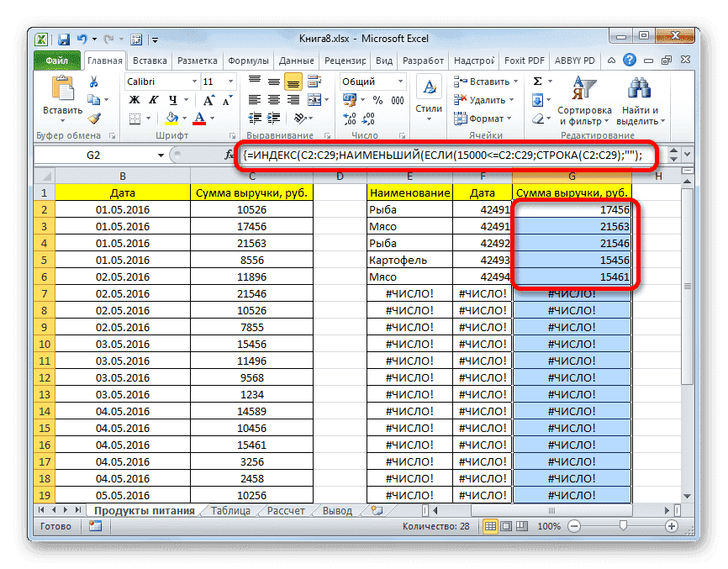Viewport: 728px width, 569px height.
Task: Toggle italic formatting (К)
Action: [153, 100]
